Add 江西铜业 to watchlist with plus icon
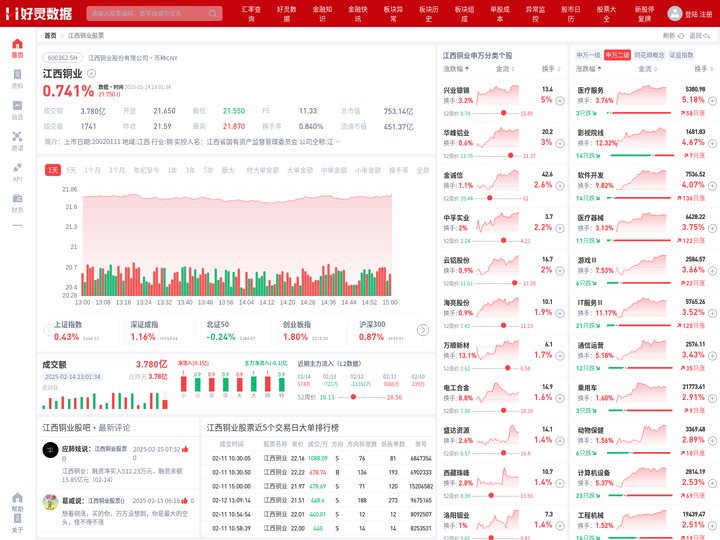Viewport: 720px width, 540px height. [91, 73]
